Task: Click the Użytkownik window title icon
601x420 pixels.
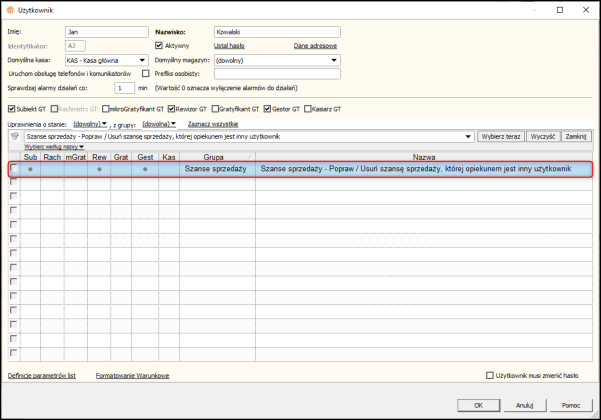Action: 10,10
